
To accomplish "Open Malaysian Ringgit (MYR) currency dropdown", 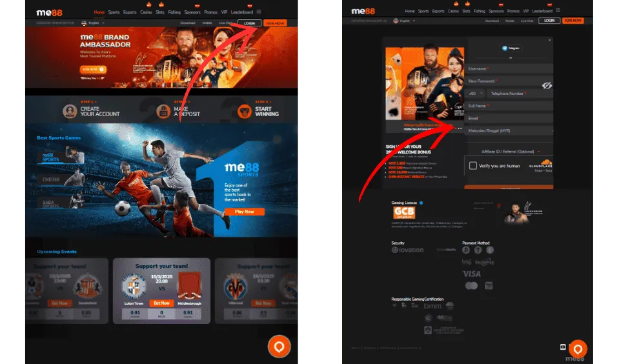I will (509, 130).
